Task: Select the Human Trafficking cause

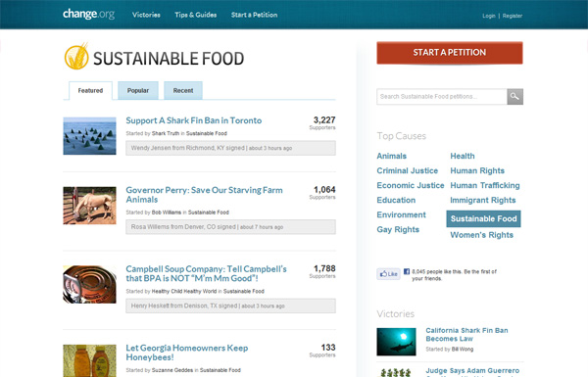Action: click(x=485, y=185)
